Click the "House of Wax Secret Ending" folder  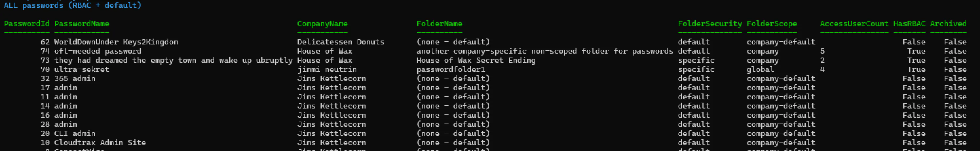(476, 60)
